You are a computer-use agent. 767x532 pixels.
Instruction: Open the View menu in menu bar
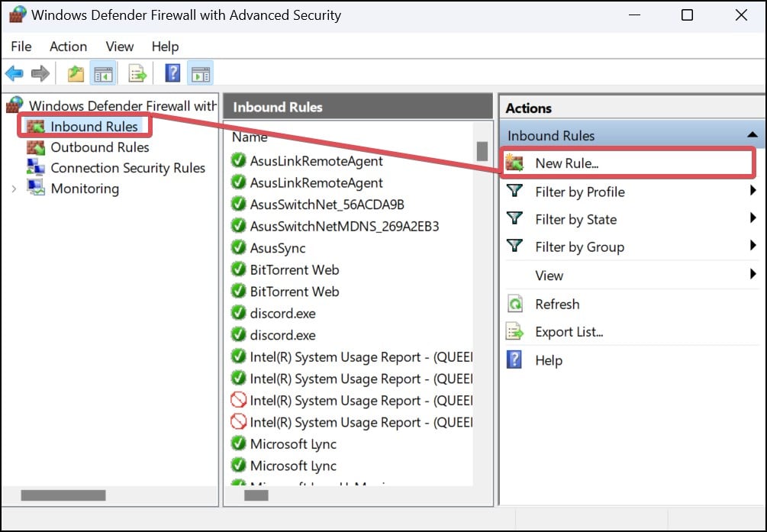tap(120, 47)
